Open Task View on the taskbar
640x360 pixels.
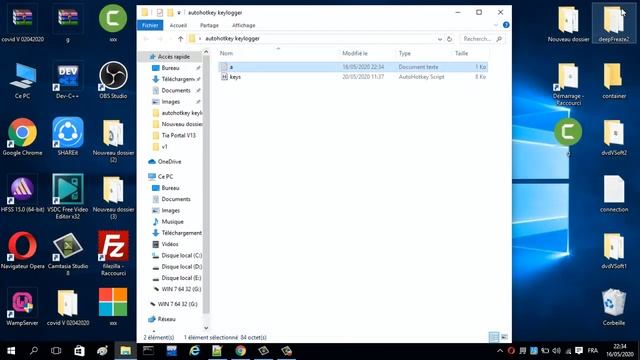(56, 351)
